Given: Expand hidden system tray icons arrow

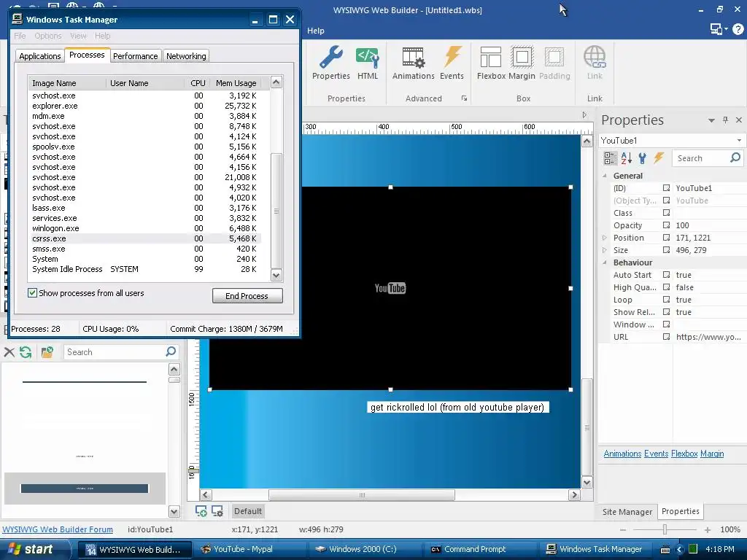Looking at the screenshot, I should tap(679, 550).
